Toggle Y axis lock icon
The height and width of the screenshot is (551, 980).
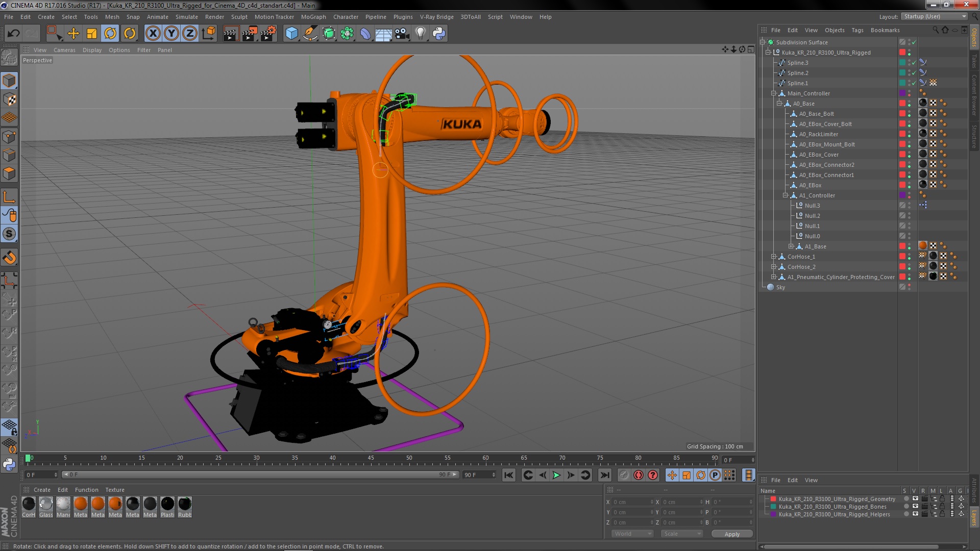click(171, 34)
